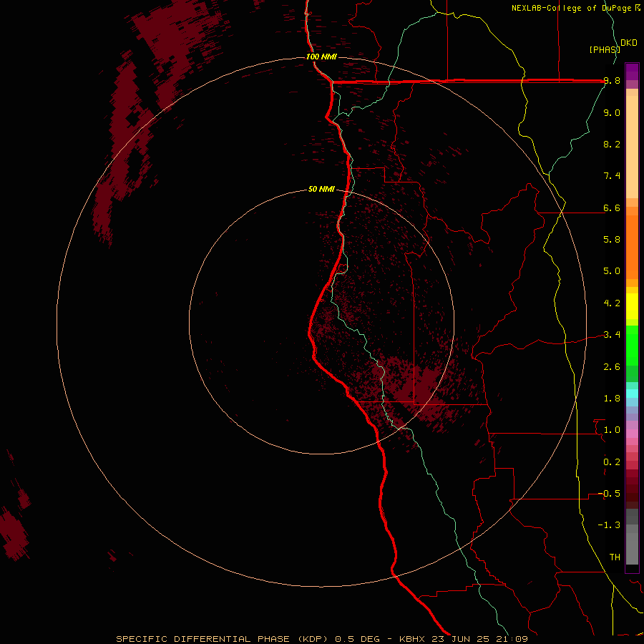Click the [PHAS] unit label
644x644 pixels.
click(x=605, y=49)
